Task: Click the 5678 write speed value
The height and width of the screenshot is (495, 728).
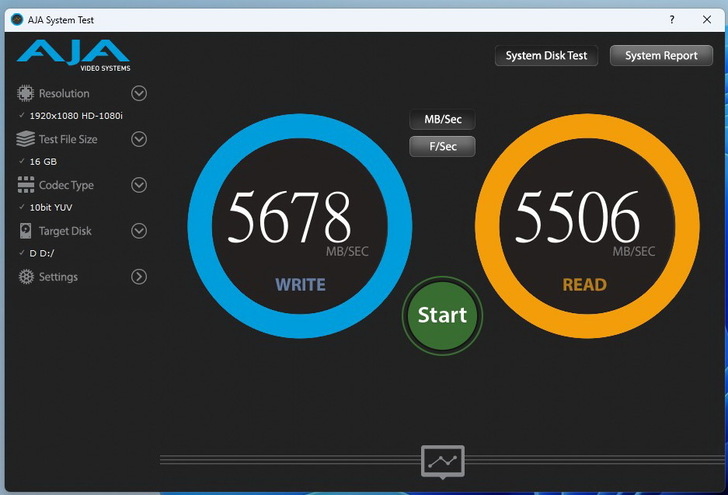Action: point(290,217)
